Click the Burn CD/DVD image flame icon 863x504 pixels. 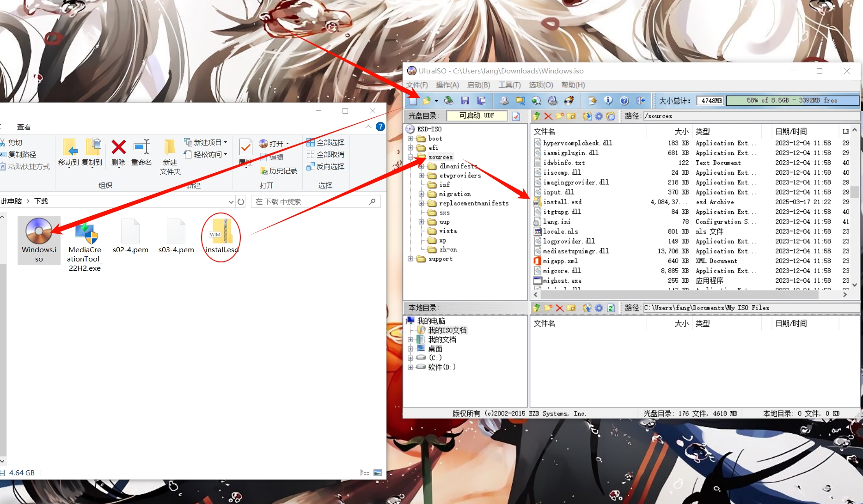[x=569, y=101]
